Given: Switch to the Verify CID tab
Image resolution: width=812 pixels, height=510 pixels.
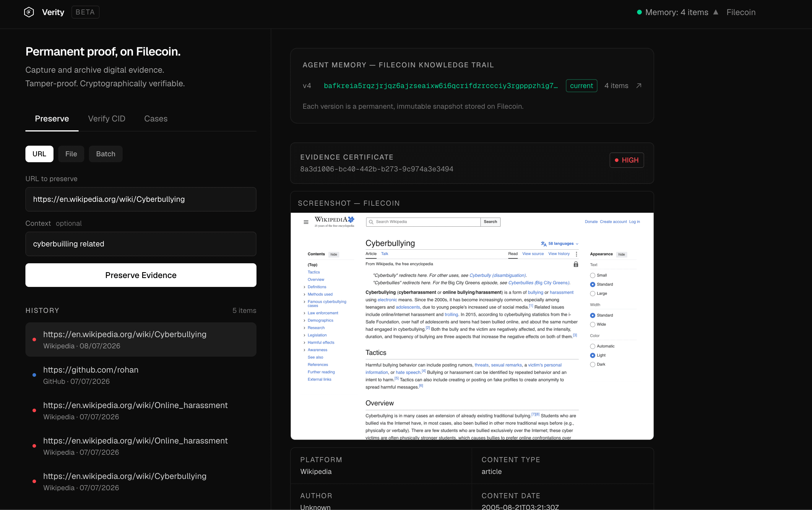Looking at the screenshot, I should coord(107,119).
